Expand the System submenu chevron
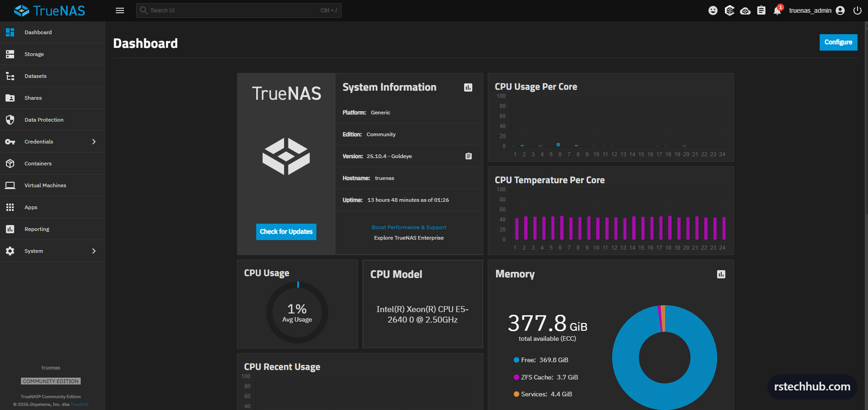This screenshot has width=868, height=410. [x=94, y=251]
